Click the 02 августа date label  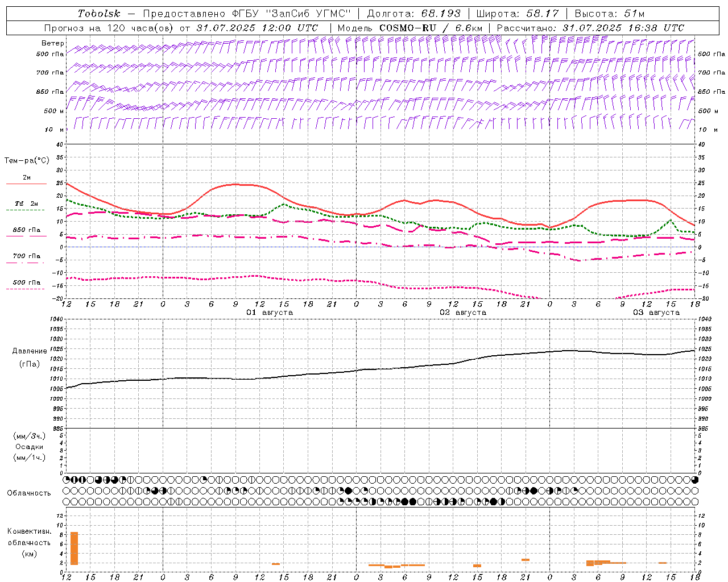point(462,313)
